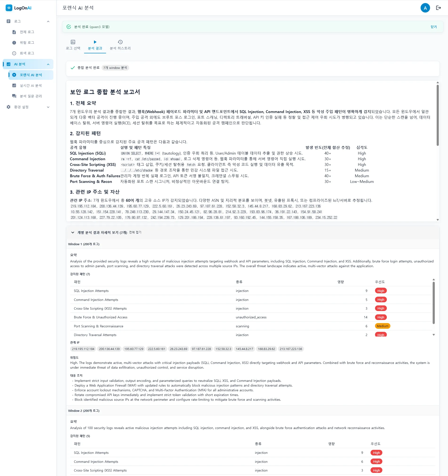The height and width of the screenshot is (476, 448).
Task: Click the 위험 로그 menu label
Action: coord(27,43)
